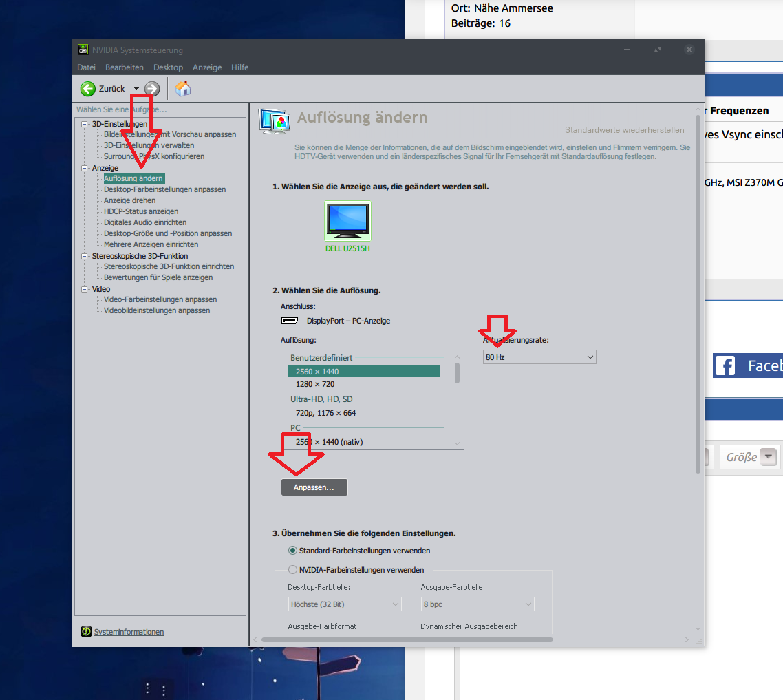This screenshot has width=783, height=700.
Task: Click the green Zurück back arrow icon
Action: [88, 88]
